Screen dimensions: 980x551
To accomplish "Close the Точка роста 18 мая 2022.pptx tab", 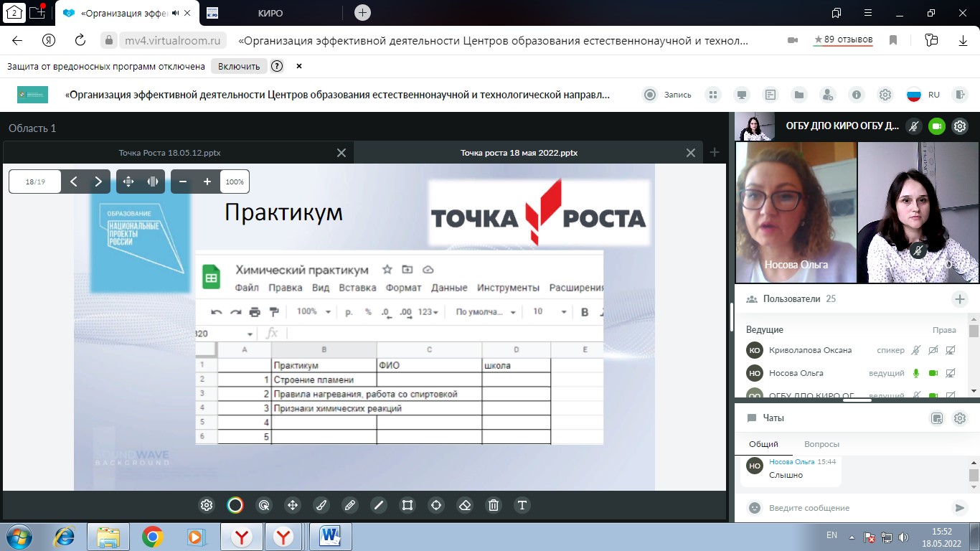I will coord(691,153).
